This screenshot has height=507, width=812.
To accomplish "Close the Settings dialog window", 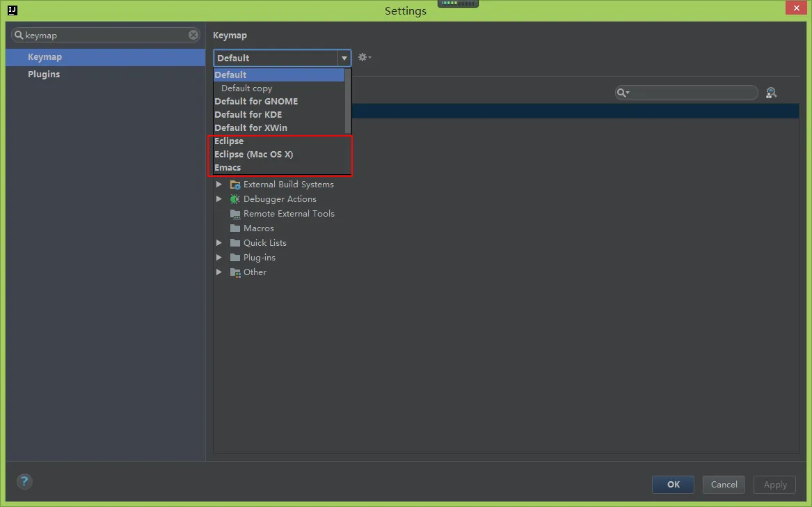I will 796,8.
